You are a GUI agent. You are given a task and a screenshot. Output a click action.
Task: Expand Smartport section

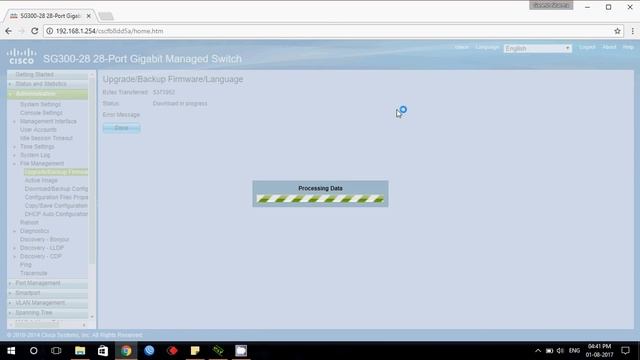[10, 293]
